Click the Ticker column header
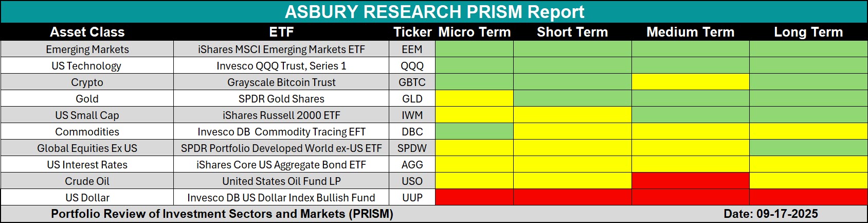The image size is (868, 223). pyautogui.click(x=412, y=32)
